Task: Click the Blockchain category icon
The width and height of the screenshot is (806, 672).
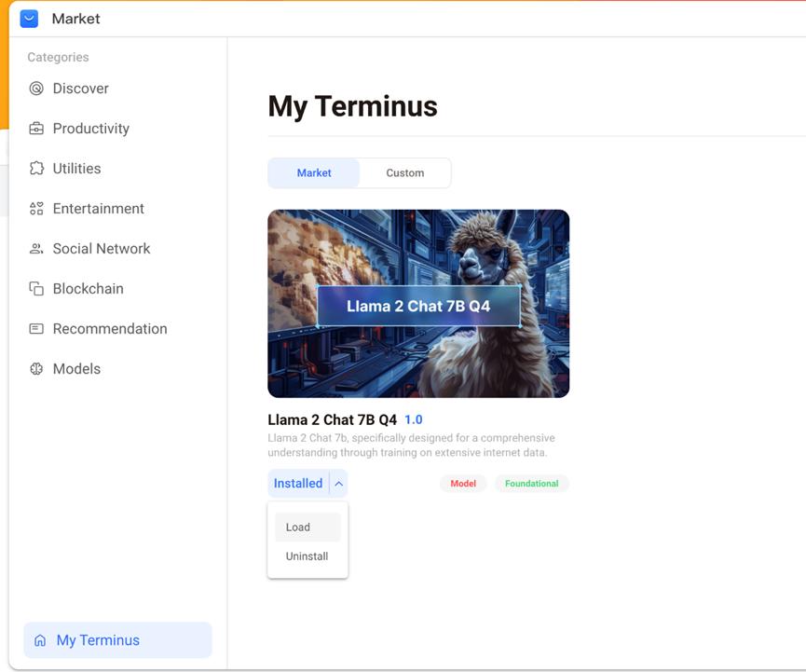Action: point(36,289)
